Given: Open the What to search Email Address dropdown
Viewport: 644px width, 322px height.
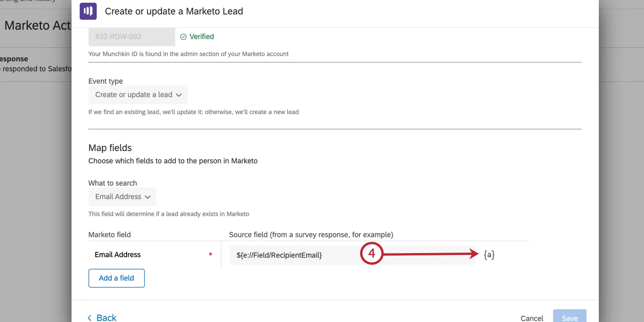Looking at the screenshot, I should (122, 197).
